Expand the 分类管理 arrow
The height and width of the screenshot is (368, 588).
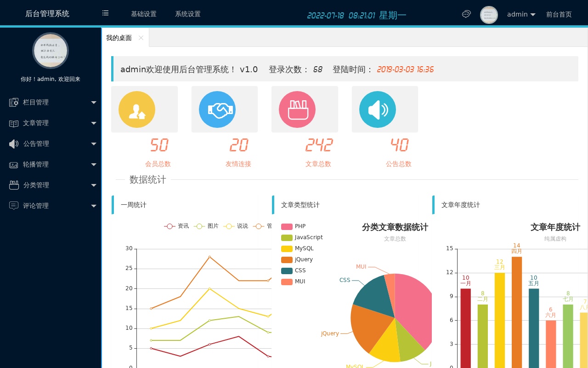94,185
